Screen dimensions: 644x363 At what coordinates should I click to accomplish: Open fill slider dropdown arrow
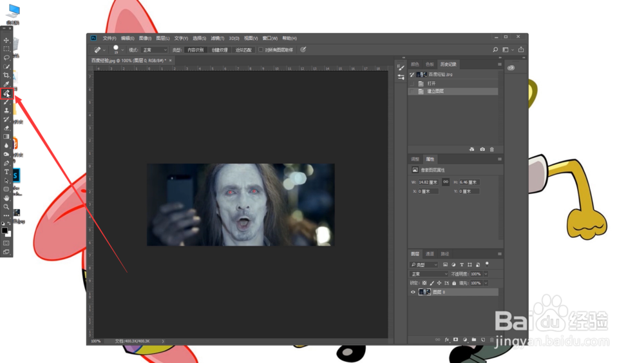click(486, 283)
